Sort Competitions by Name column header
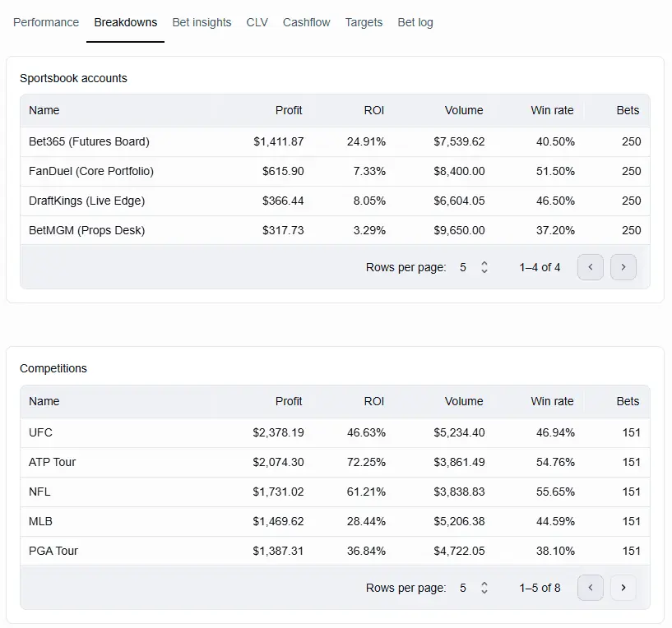The image size is (672, 628). point(44,401)
